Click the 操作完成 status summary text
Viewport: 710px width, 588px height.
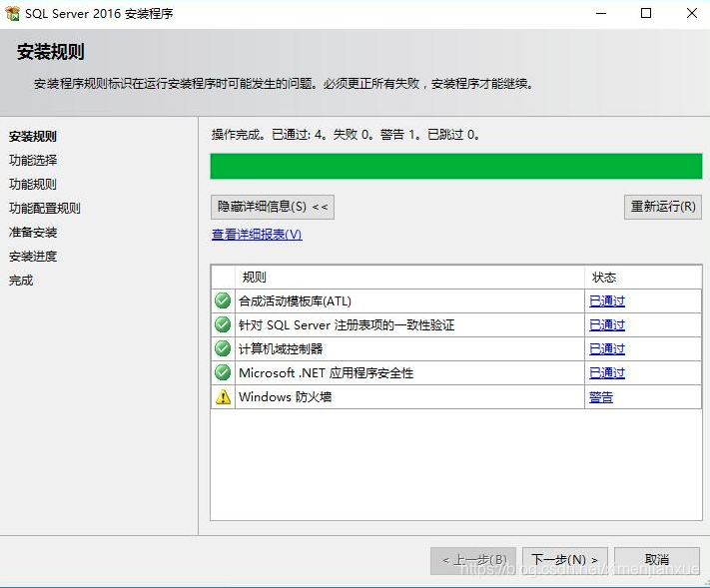[346, 135]
